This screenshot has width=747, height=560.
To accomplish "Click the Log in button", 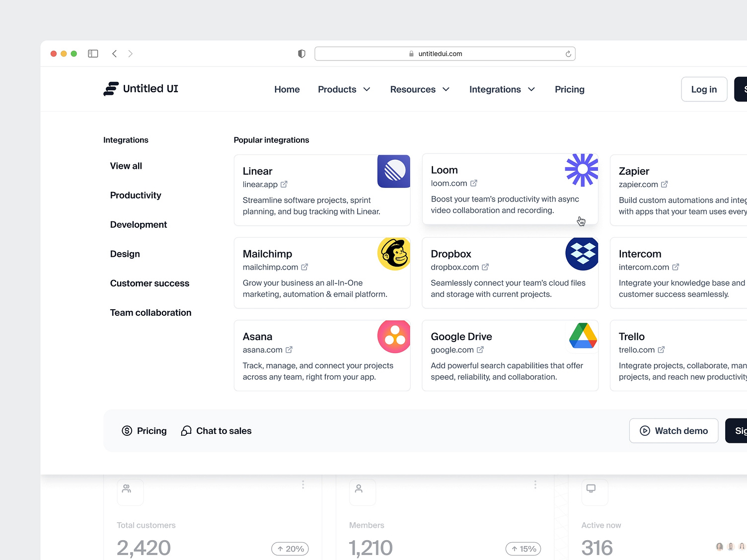I will click(x=704, y=89).
